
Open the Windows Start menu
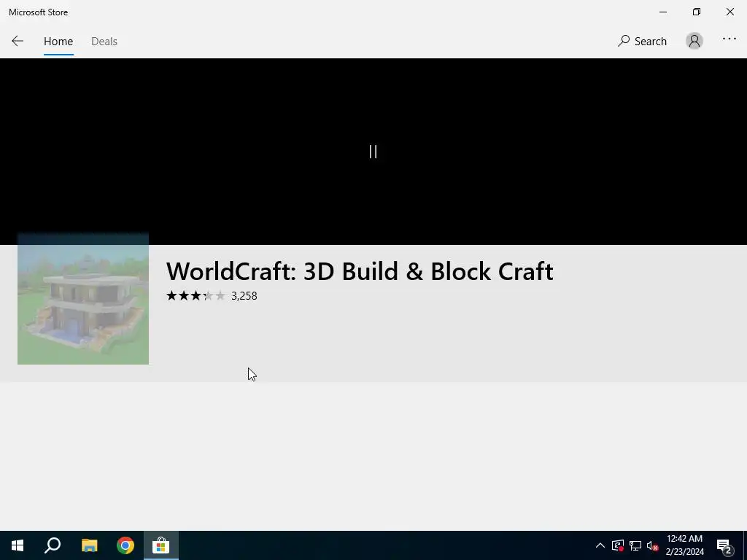pyautogui.click(x=18, y=545)
